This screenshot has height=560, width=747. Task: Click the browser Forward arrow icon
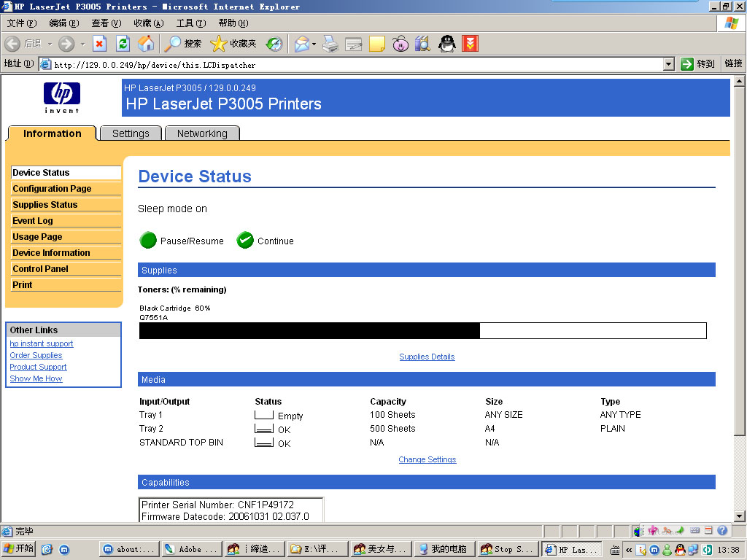point(66,44)
